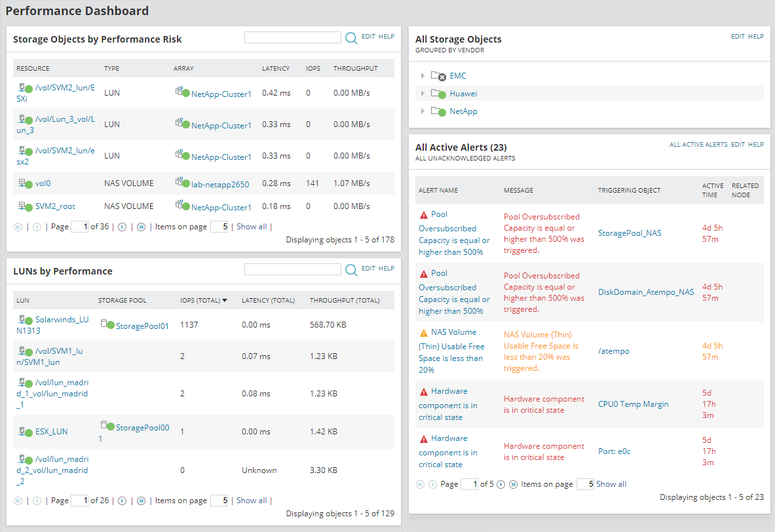Click EDIT in the All Storage Objects panel
This screenshot has width=775, height=532.
(738, 36)
